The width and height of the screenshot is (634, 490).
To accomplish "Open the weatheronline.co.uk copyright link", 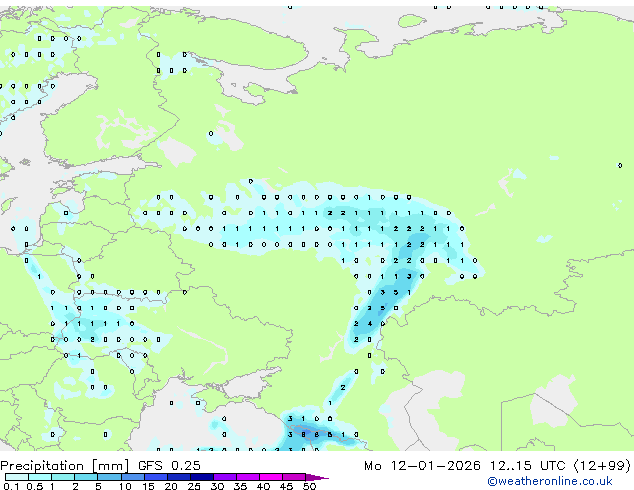I will tap(550, 481).
